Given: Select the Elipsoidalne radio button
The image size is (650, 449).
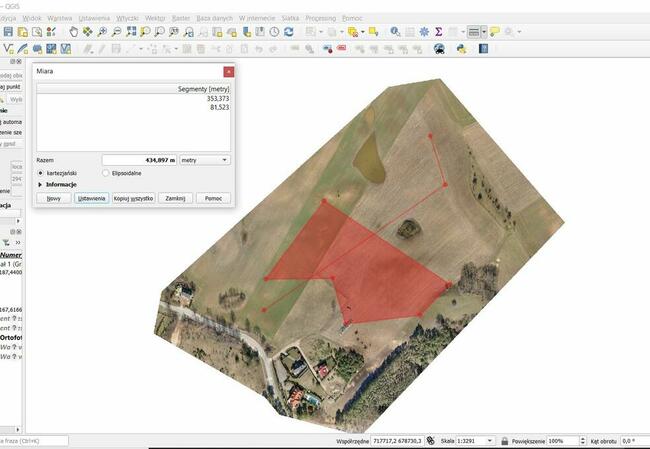Looking at the screenshot, I should tap(107, 173).
